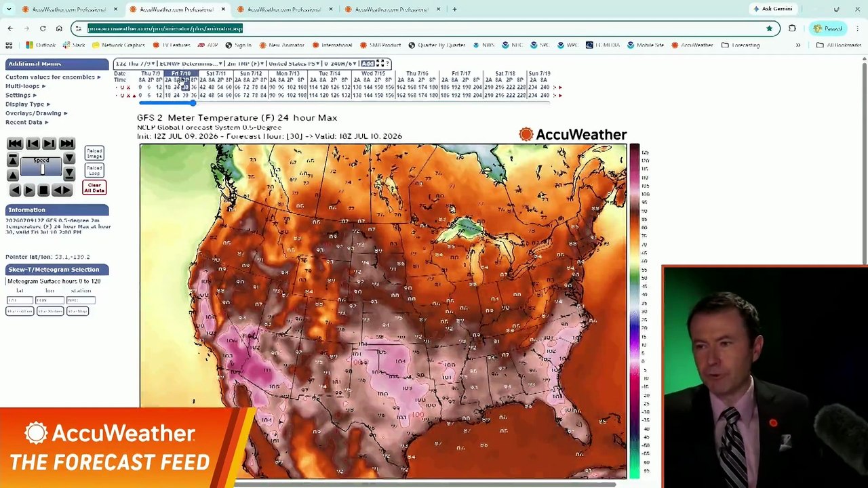This screenshot has width=868, height=488.
Task: Open a new browser tab
Action: pyautogui.click(x=454, y=9)
